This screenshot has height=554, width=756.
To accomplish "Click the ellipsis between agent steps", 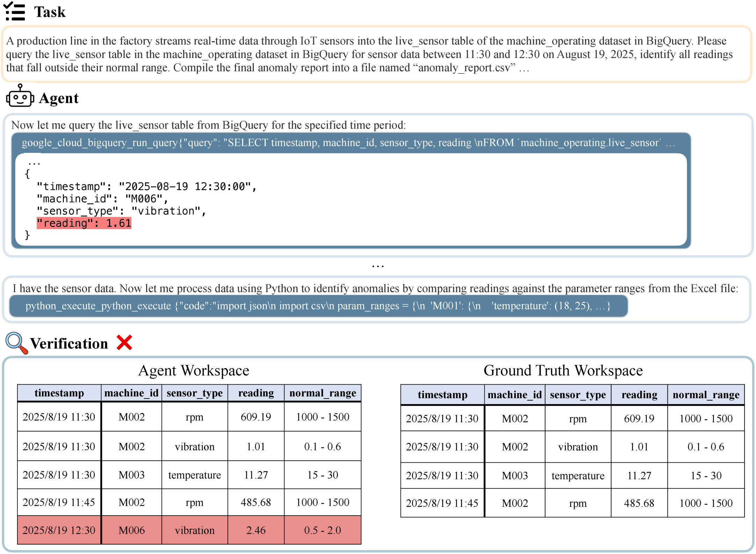I will point(378,266).
